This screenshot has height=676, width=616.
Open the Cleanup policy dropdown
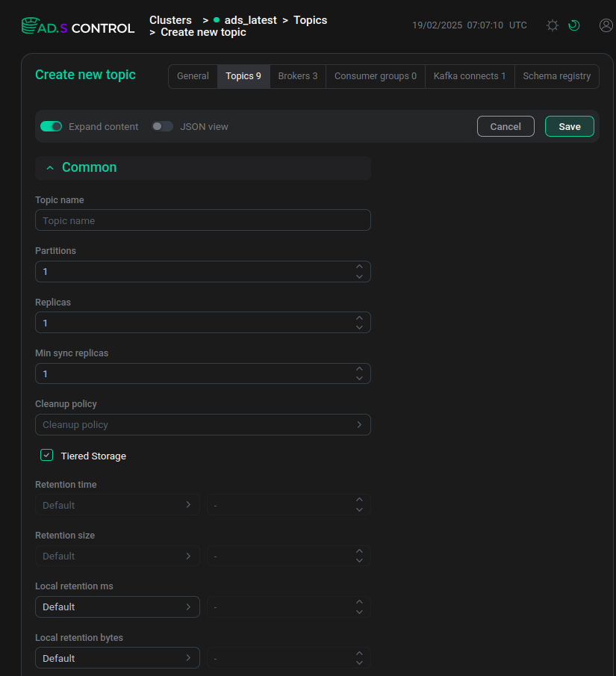(x=203, y=425)
